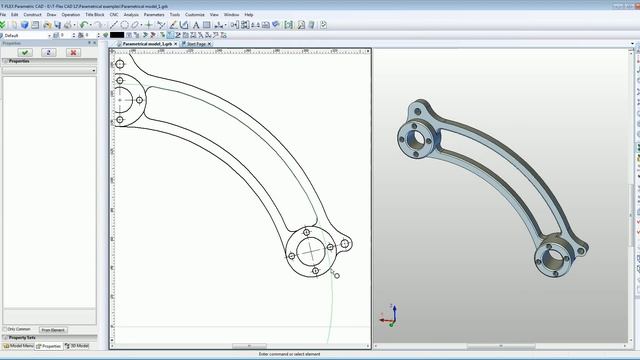Open the View menu

click(214, 14)
